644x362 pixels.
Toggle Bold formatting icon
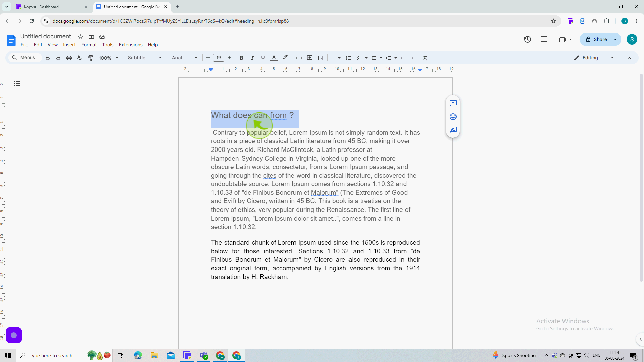point(241,58)
